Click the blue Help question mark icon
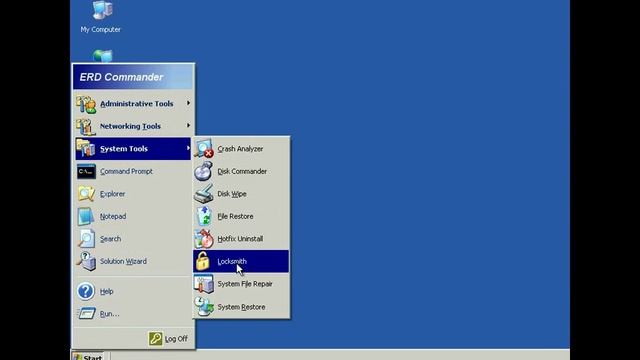 (x=86, y=291)
